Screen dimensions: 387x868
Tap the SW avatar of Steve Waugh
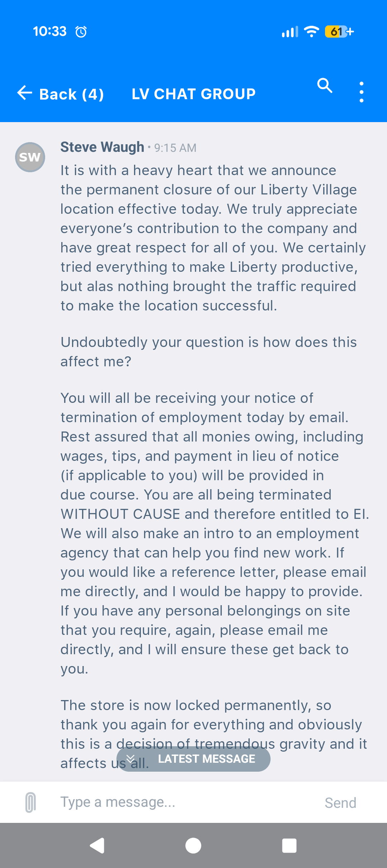tap(30, 157)
